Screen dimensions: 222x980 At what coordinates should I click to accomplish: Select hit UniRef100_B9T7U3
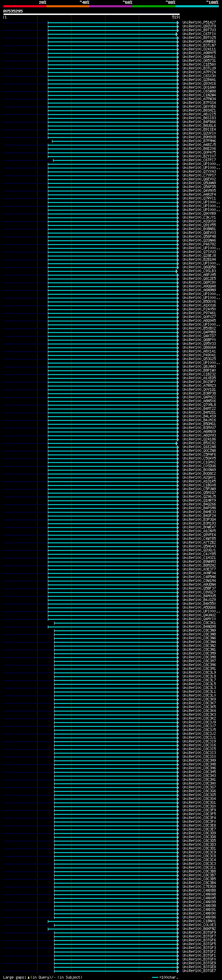pyautogui.click(x=199, y=30)
